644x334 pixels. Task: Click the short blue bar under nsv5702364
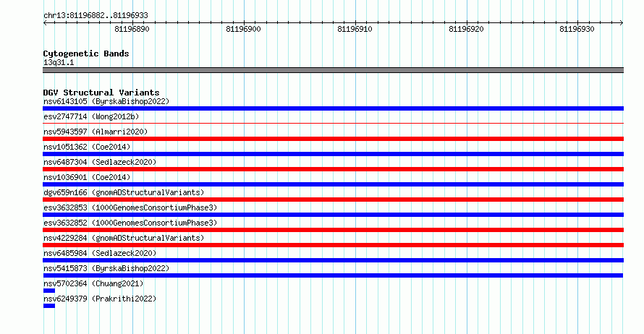pos(49,291)
